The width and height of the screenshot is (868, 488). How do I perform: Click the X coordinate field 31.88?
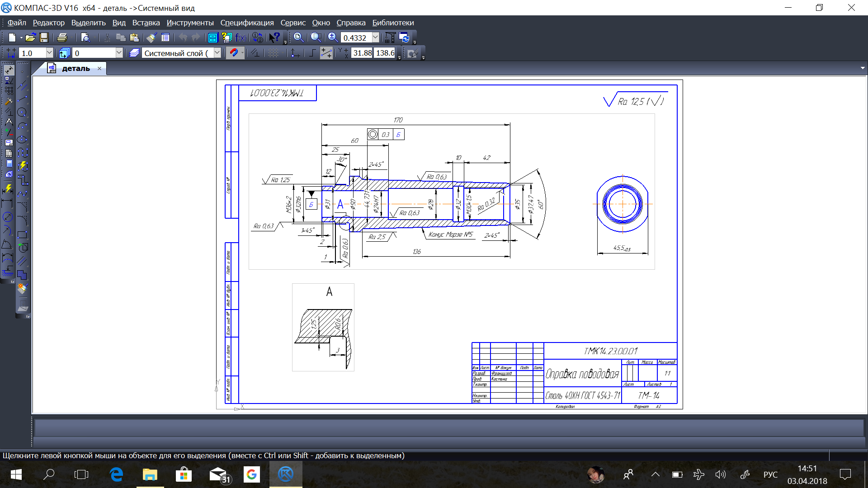pyautogui.click(x=362, y=53)
